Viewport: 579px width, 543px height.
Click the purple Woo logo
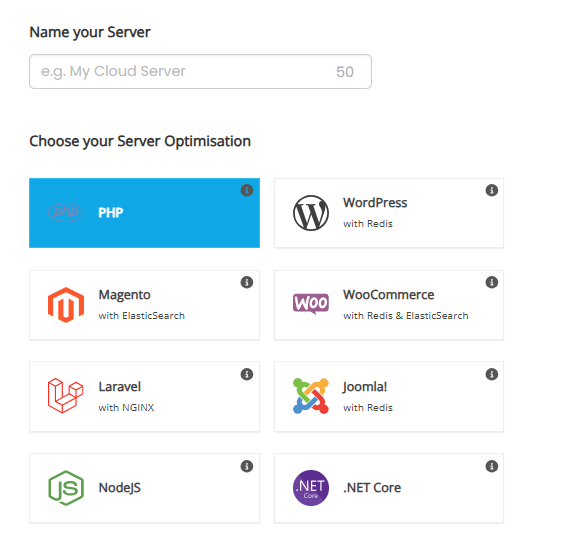pyautogui.click(x=311, y=304)
